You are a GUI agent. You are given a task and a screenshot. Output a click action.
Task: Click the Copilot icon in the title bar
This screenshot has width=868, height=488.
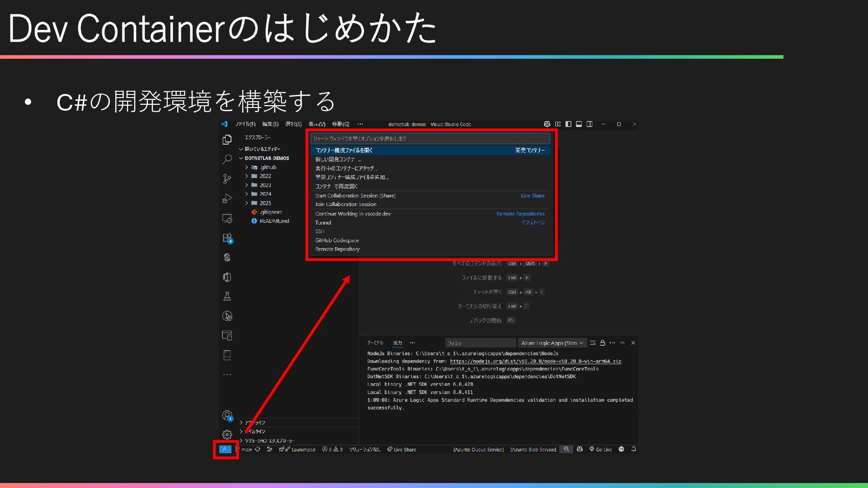tap(547, 124)
